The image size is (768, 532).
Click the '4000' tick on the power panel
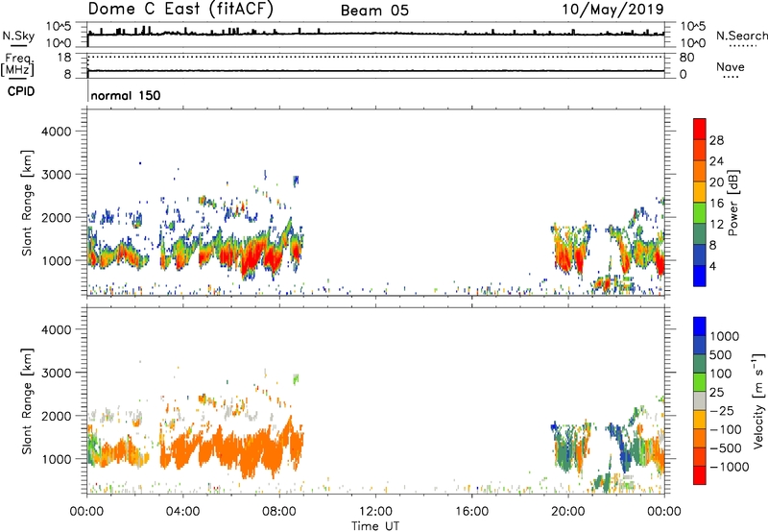(56, 132)
